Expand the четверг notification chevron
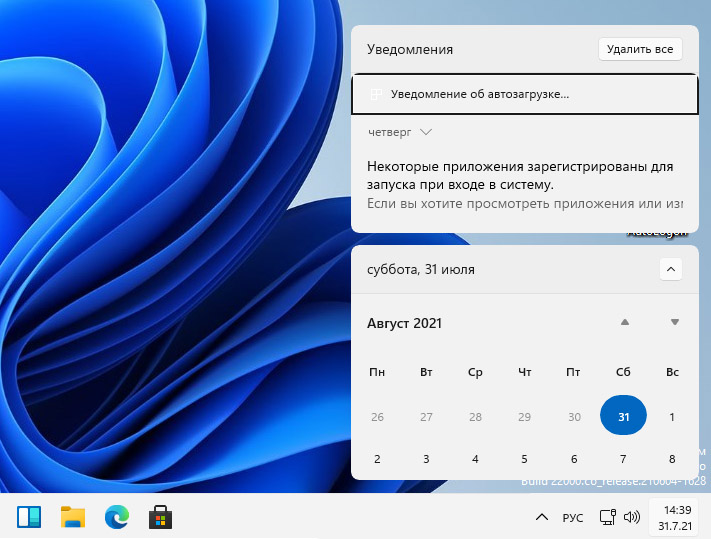Viewport: 711px width, 539px height. click(x=426, y=132)
